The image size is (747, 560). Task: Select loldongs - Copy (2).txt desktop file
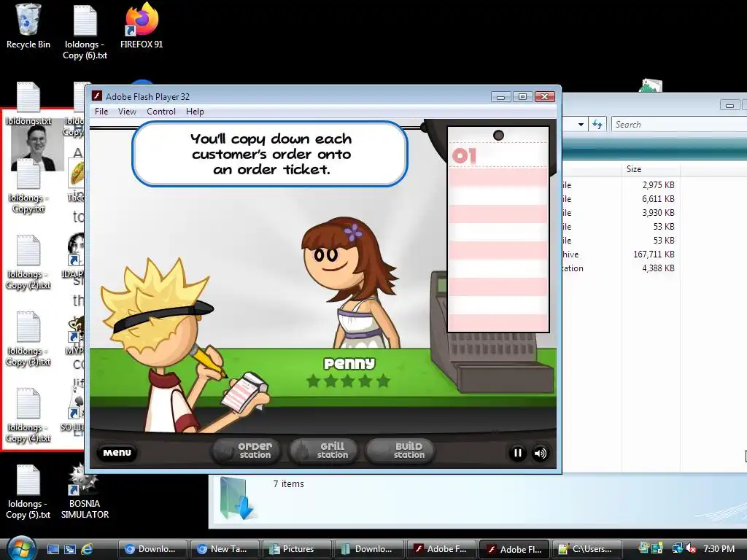click(x=28, y=262)
